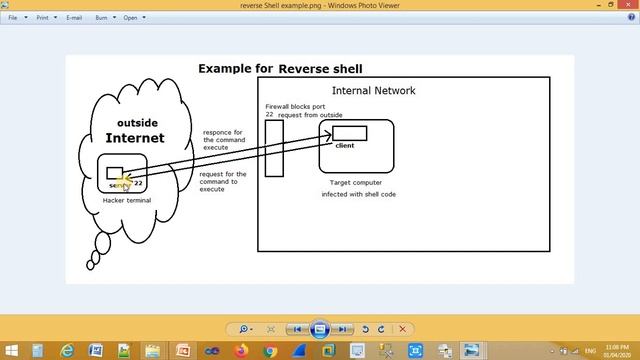Image resolution: width=640 pixels, height=360 pixels.
Task: Expand the Open dropdown arrow
Action: click(x=144, y=18)
